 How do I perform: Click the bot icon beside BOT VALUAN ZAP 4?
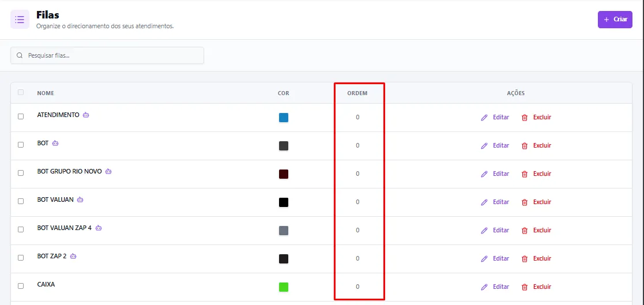coord(99,228)
